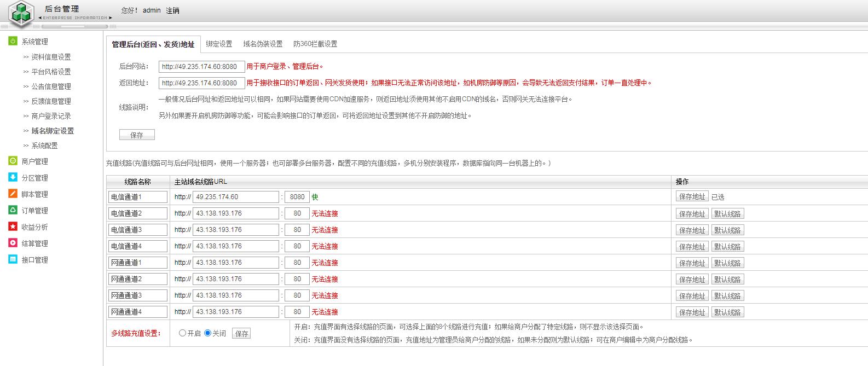Save the 多线路充值设置 option
The height and width of the screenshot is (366, 868).
pos(241,333)
